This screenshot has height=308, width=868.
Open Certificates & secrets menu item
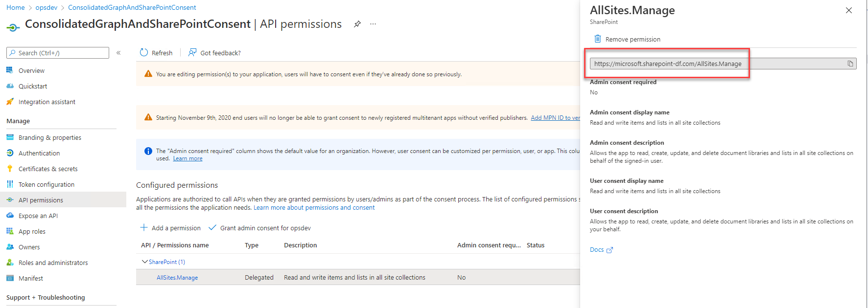pyautogui.click(x=48, y=169)
